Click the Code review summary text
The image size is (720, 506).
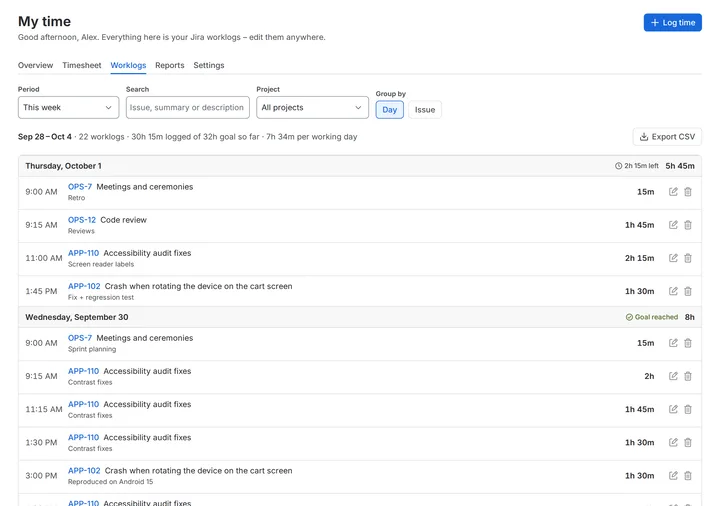[124, 220]
